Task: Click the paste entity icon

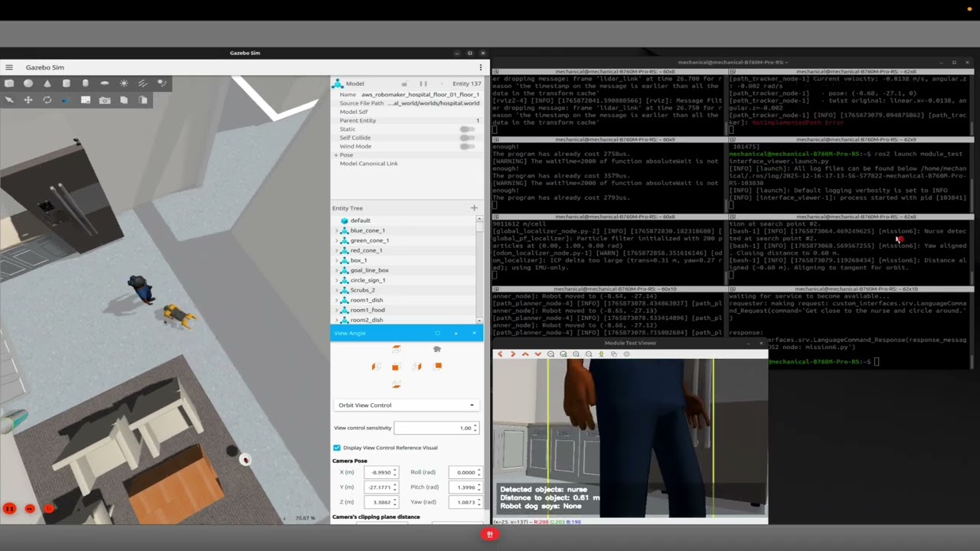Action: coord(143,99)
